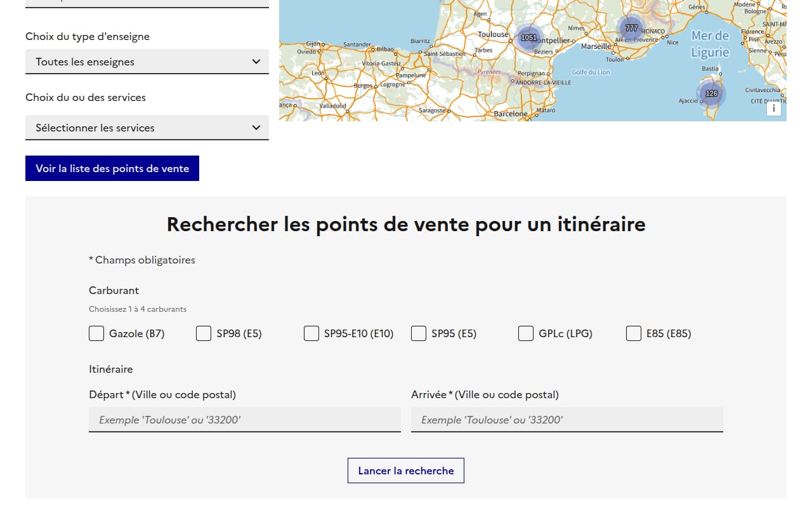Toggle the GPLc (LPG) checkbox
The height and width of the screenshot is (508, 812).
pyautogui.click(x=526, y=333)
